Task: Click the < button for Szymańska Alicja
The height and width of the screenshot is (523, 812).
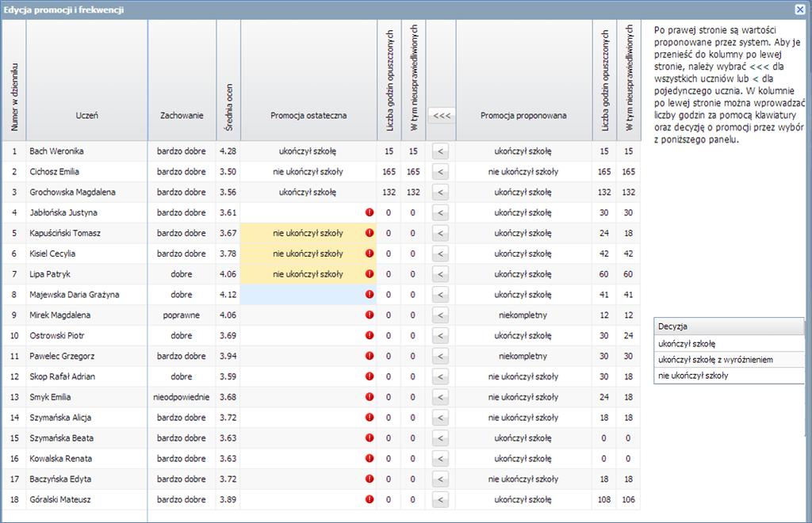Action: tap(440, 418)
